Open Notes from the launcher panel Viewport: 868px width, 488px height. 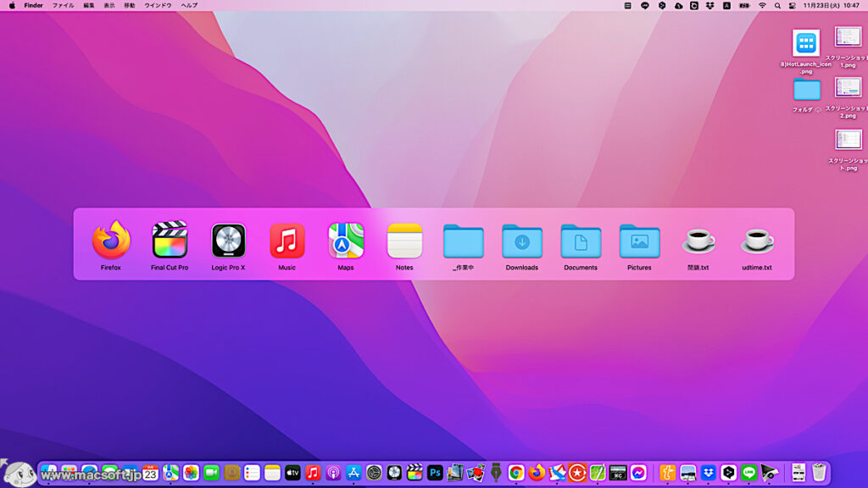point(404,241)
